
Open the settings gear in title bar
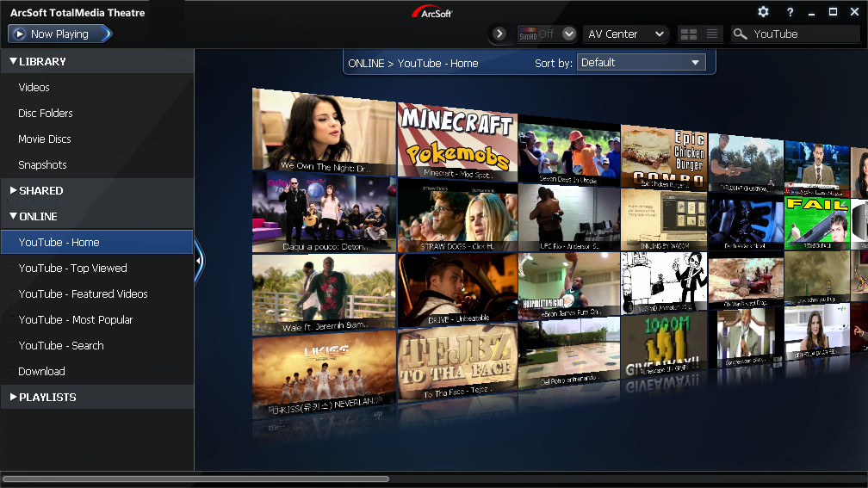pyautogui.click(x=763, y=12)
